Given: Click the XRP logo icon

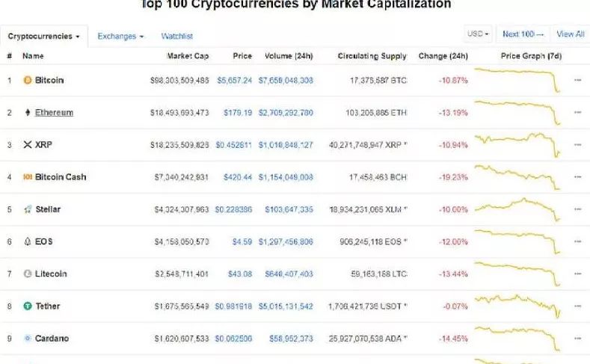Looking at the screenshot, I should 28,144.
